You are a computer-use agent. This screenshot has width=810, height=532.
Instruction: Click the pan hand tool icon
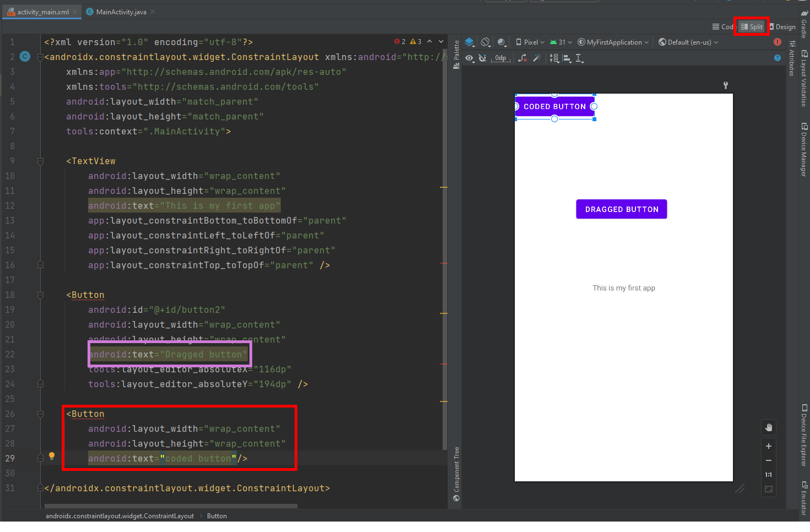pyautogui.click(x=769, y=427)
